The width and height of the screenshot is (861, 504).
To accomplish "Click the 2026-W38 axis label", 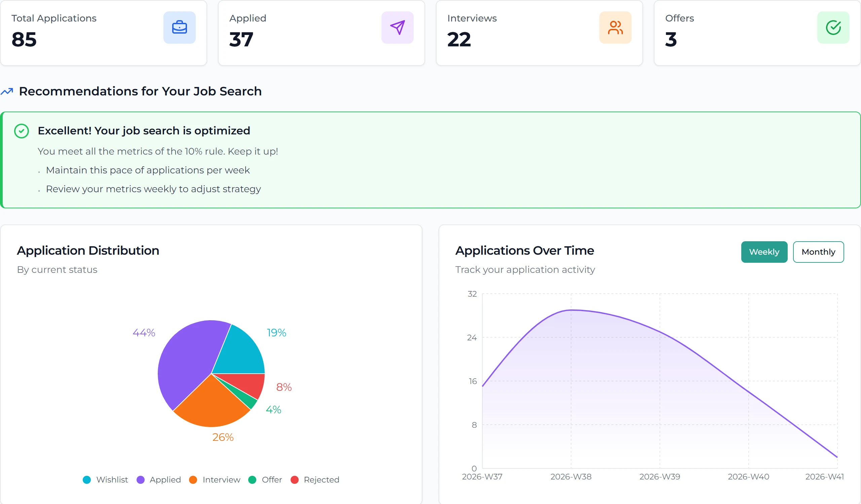I will click(x=571, y=477).
